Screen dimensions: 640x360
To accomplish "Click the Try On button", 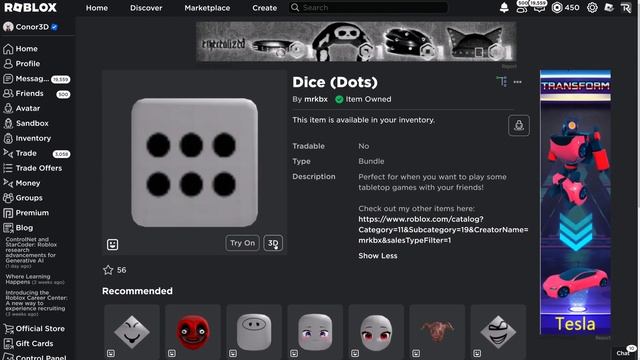I will click(242, 243).
